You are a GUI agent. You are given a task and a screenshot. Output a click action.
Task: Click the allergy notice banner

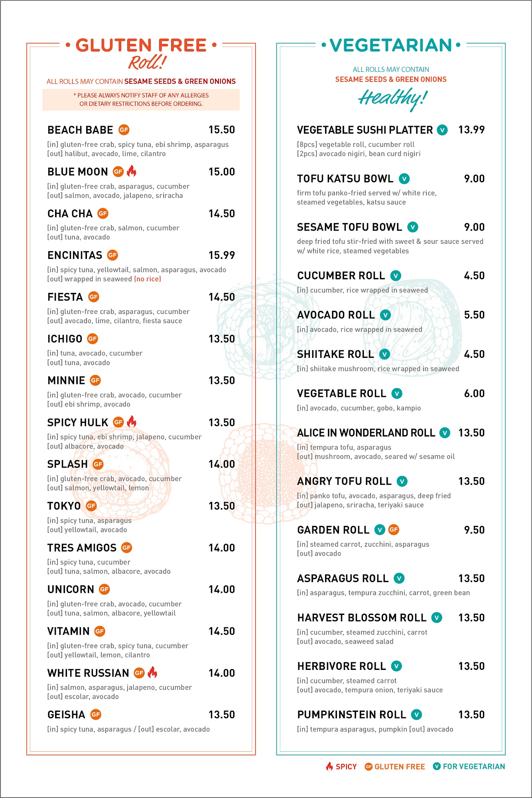[141, 99]
